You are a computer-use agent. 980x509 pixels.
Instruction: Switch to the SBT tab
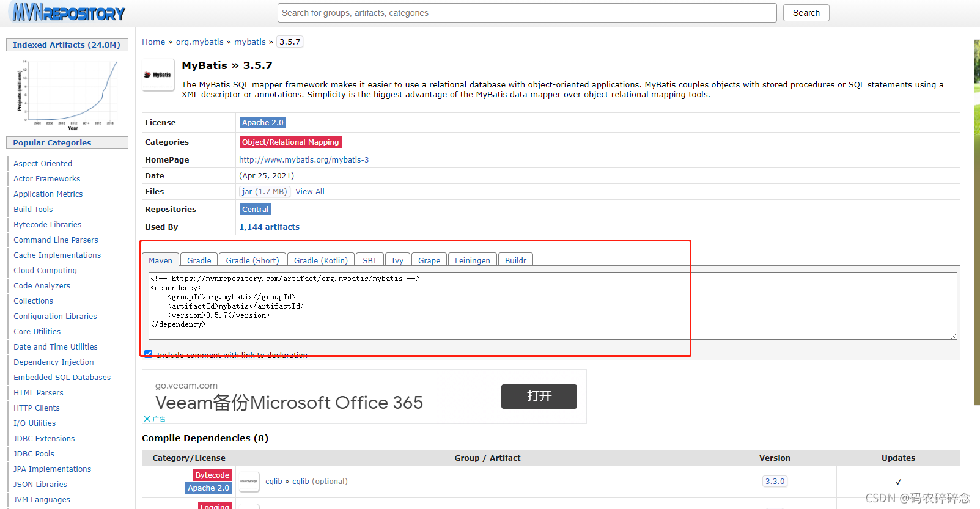(x=370, y=260)
